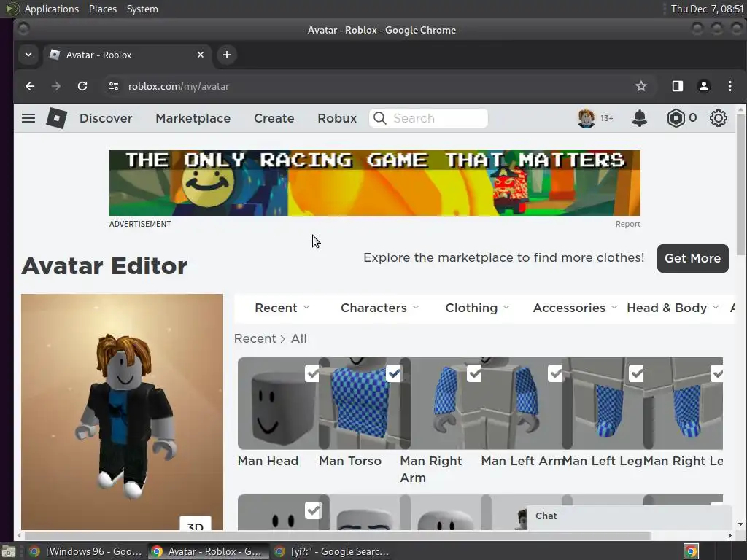The height and width of the screenshot is (560, 747).
Task: Open the System menu
Action: click(x=142, y=9)
